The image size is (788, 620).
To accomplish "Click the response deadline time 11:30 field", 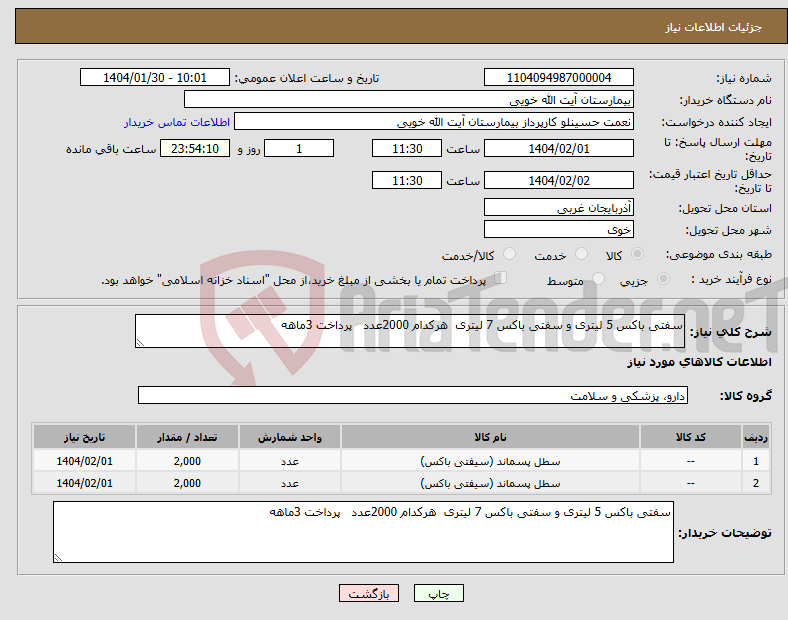I will pyautogui.click(x=407, y=148).
